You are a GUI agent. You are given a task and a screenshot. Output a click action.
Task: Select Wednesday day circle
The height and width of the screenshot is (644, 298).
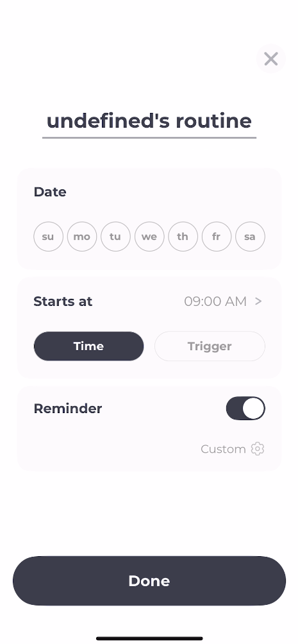[149, 237]
